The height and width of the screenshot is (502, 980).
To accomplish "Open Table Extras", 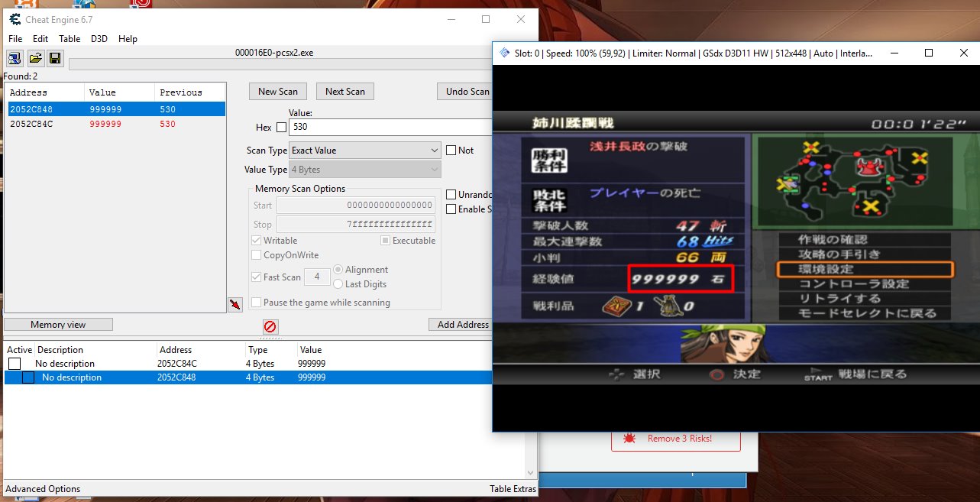I will point(513,489).
